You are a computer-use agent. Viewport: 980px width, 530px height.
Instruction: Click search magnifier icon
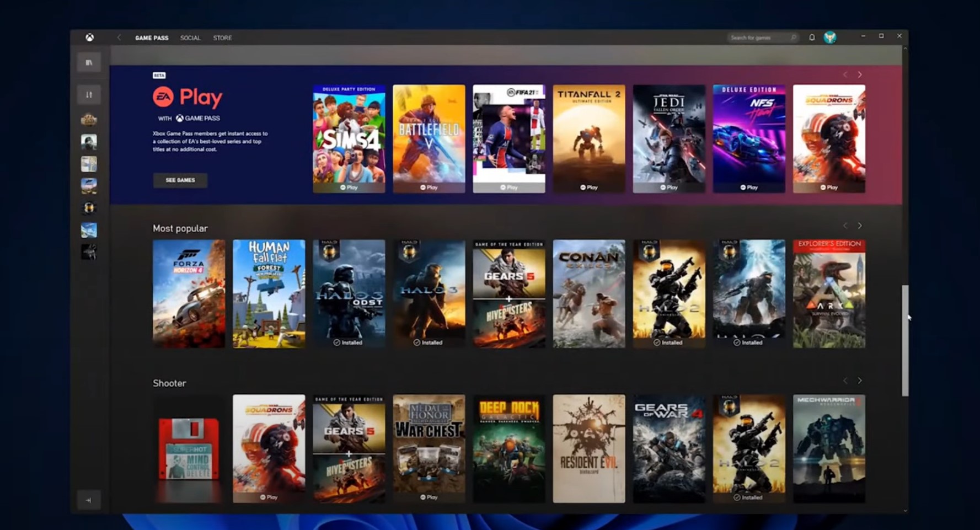(794, 38)
